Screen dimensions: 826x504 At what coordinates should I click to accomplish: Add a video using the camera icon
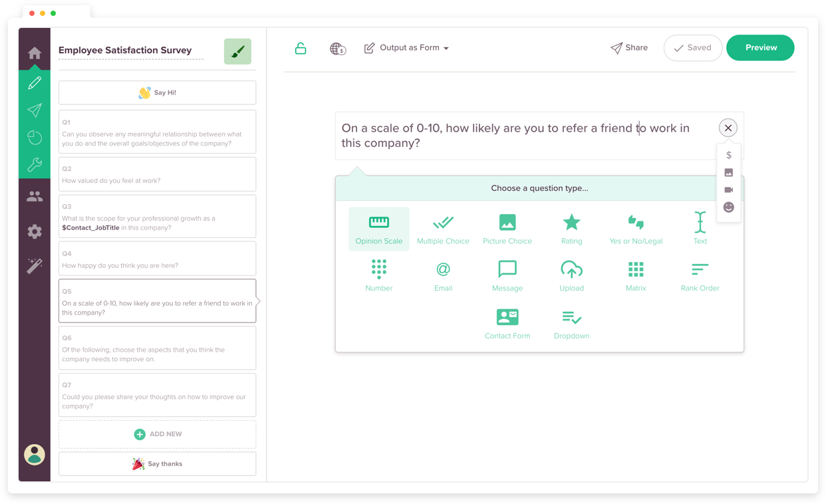pyautogui.click(x=728, y=189)
